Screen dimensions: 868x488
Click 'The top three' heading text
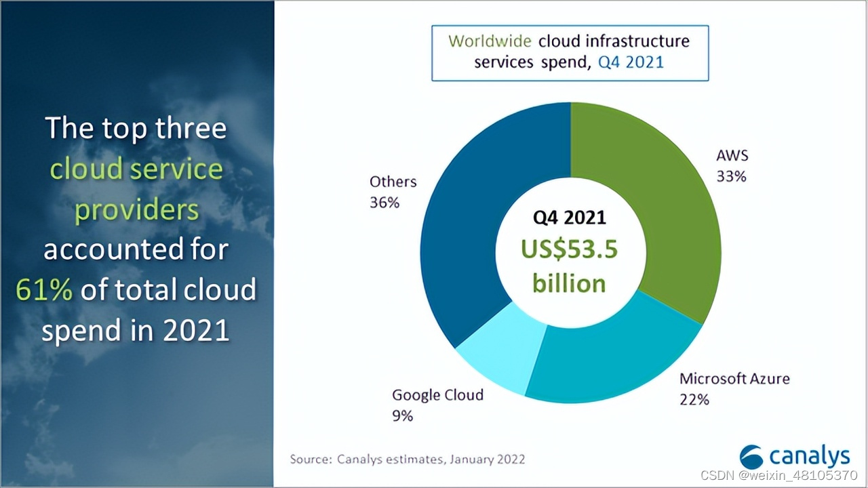[x=136, y=128]
